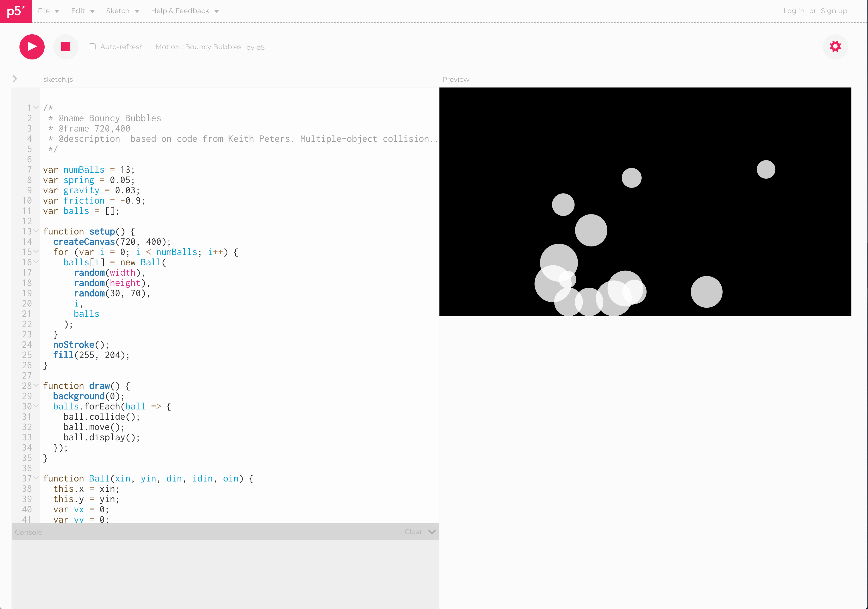Fold the top comment block on line 1
868x609 pixels.
coord(36,107)
